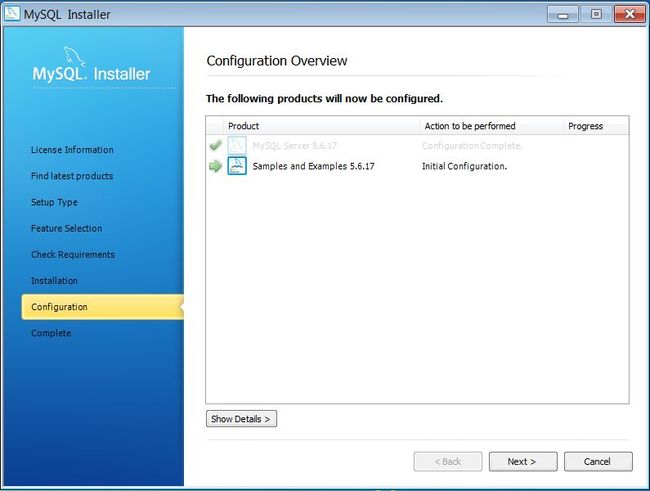The image size is (650, 491).
Task: Select the highlighted Configuration step
Action: pyautogui.click(x=102, y=307)
